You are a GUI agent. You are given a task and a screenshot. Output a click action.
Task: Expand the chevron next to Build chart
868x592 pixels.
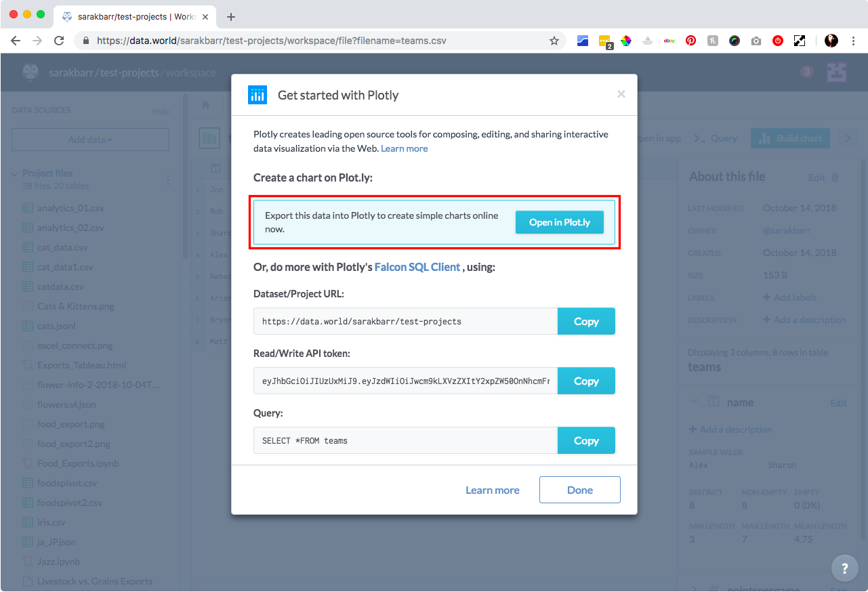[x=847, y=138]
